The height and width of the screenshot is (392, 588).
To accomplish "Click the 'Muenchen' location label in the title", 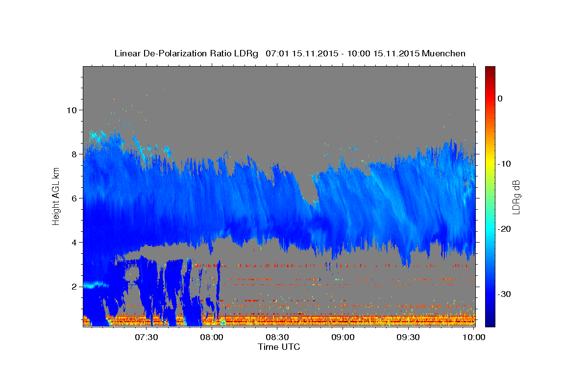I will pos(443,53).
